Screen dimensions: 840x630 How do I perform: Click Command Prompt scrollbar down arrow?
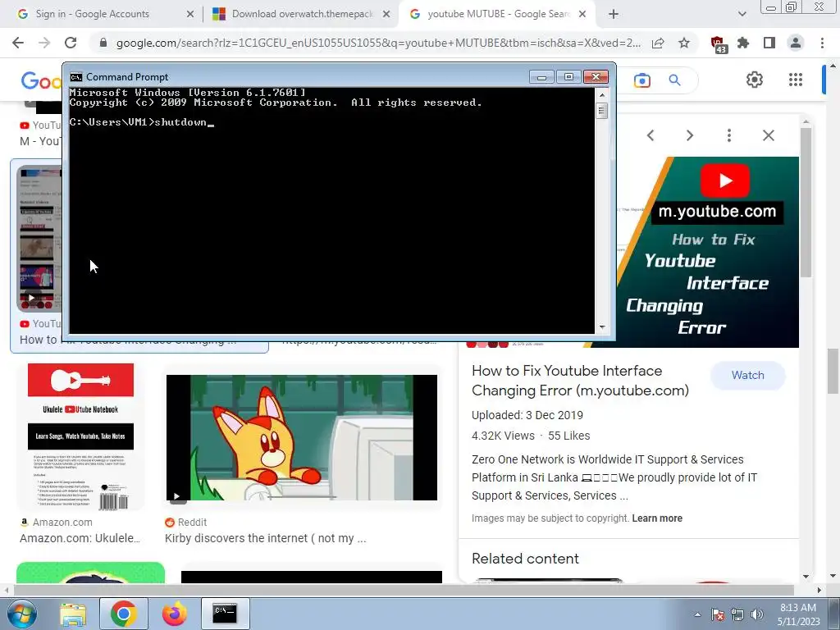click(x=601, y=326)
